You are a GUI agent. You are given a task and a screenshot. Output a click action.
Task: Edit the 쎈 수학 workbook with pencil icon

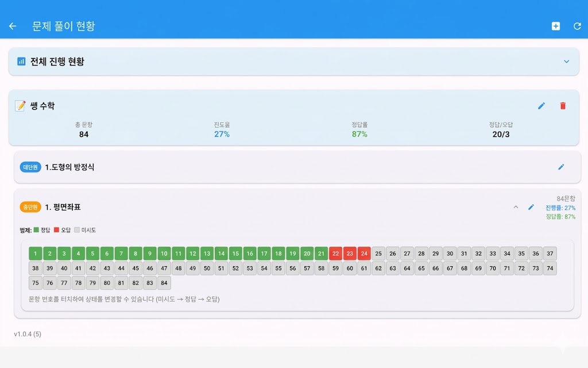point(541,106)
